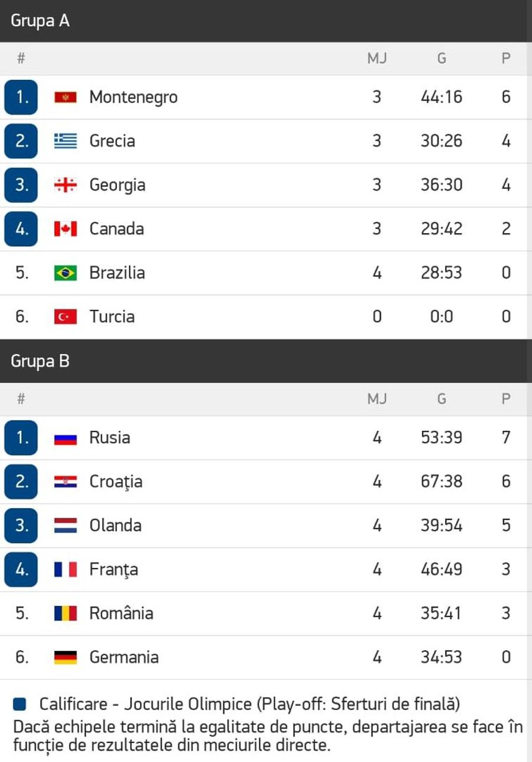Click the MJ column header in Grupa A

point(377,58)
